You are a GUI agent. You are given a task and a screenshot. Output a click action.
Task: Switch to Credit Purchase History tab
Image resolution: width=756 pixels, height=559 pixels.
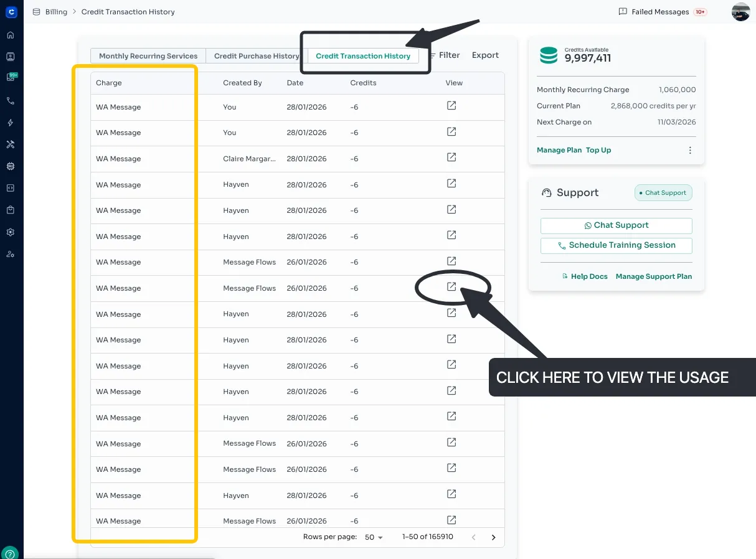point(257,56)
